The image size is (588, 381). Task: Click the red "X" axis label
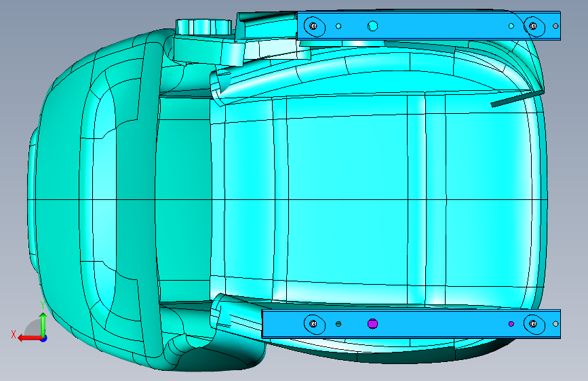[x=14, y=334]
